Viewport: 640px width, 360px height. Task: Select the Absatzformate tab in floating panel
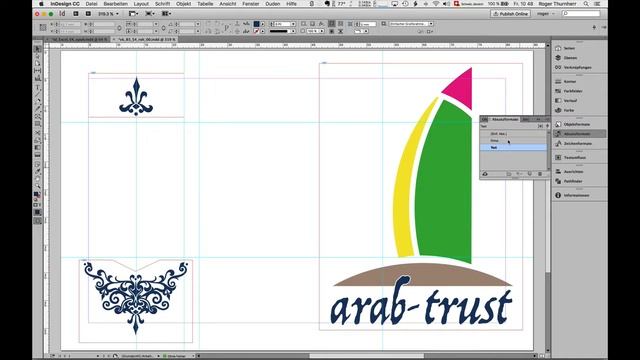(505, 119)
